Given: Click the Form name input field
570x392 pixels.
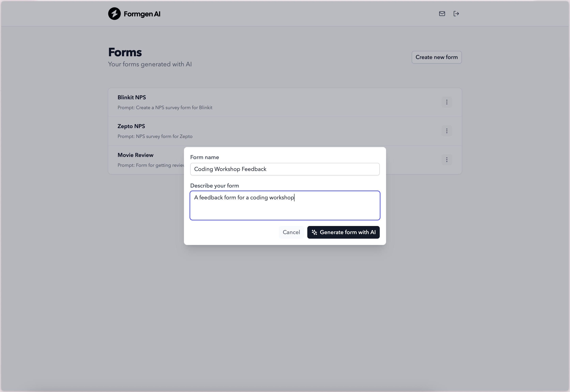Looking at the screenshot, I should coord(285,169).
